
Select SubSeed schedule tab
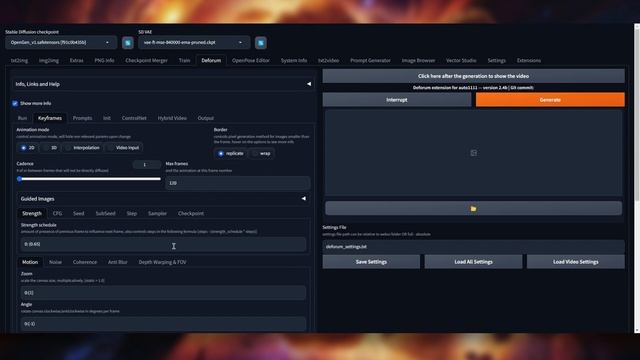click(105, 213)
